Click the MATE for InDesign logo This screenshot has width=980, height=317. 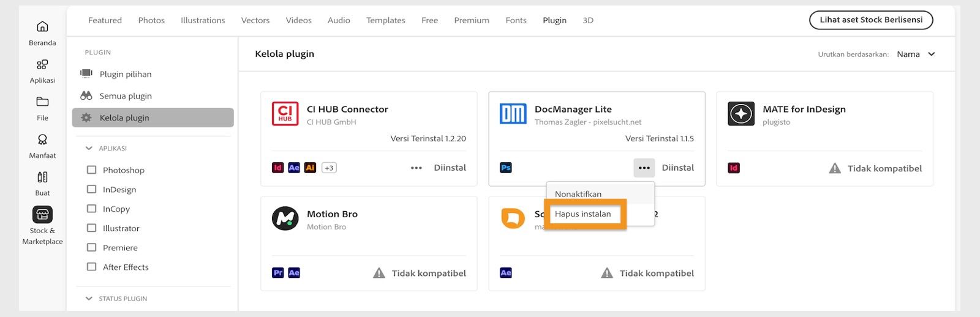pos(741,114)
